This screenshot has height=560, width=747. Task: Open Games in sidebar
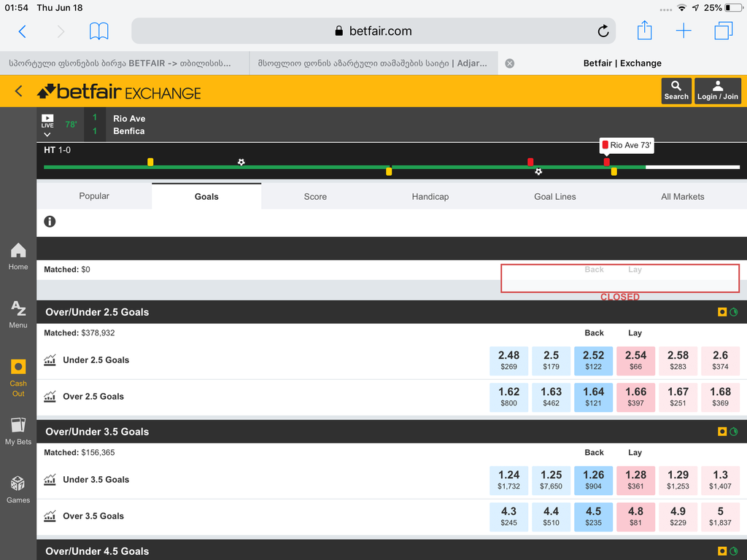18,489
